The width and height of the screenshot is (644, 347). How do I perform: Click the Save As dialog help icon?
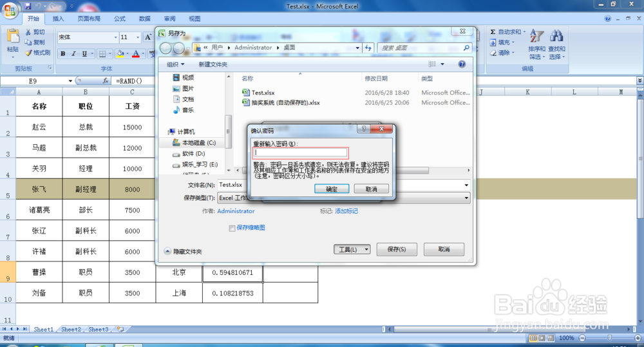coord(462,64)
